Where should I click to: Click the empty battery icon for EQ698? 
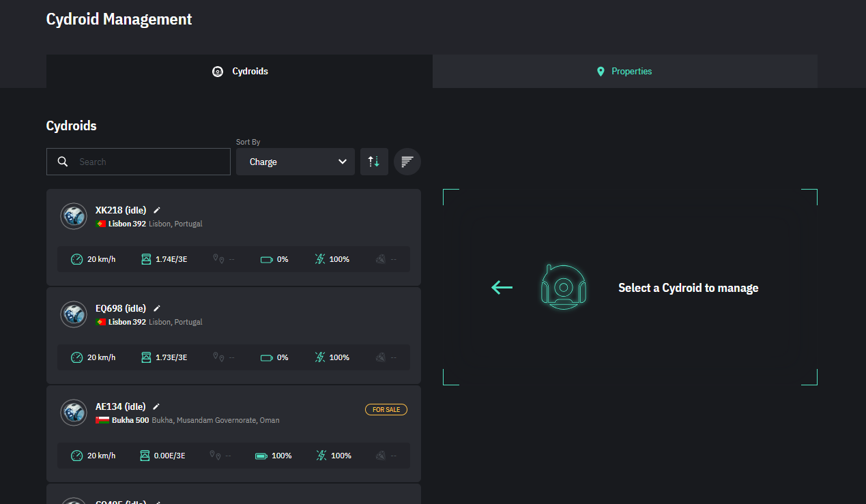pyautogui.click(x=267, y=357)
